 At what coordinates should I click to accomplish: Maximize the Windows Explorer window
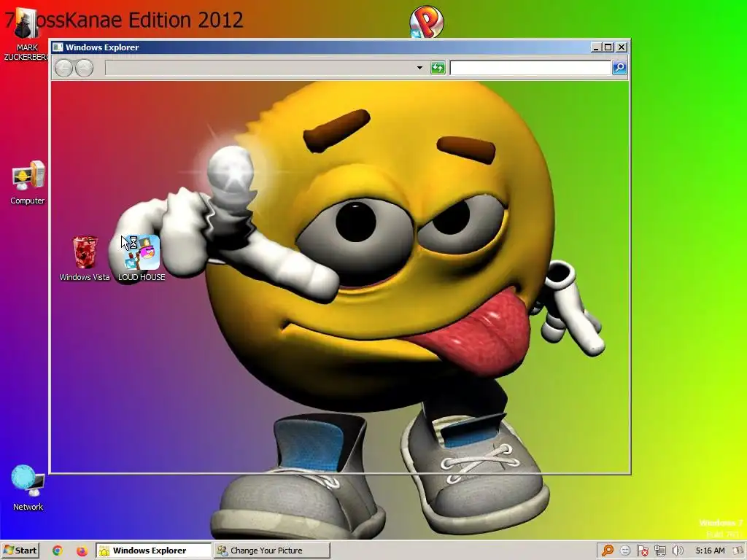(x=608, y=47)
